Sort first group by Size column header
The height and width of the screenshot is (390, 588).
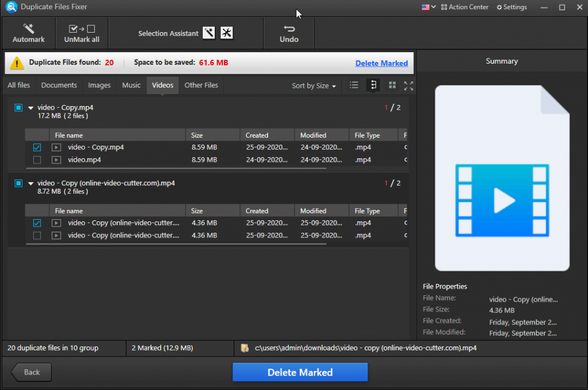[212, 135]
